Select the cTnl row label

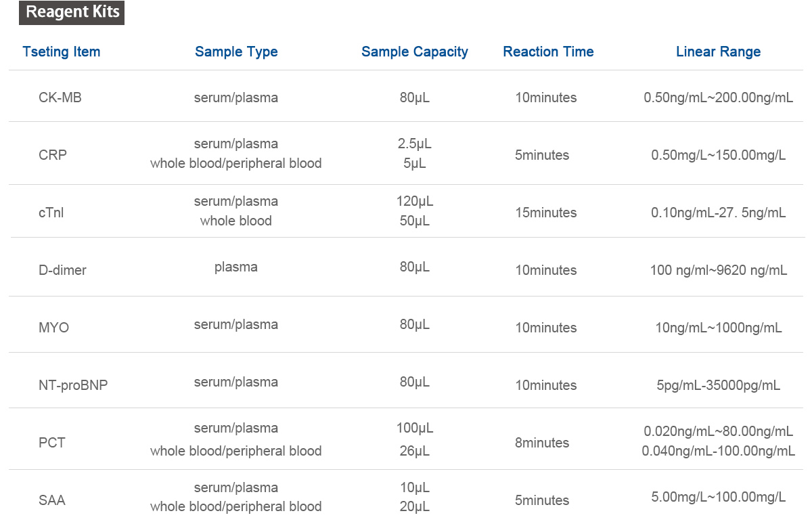(x=51, y=213)
